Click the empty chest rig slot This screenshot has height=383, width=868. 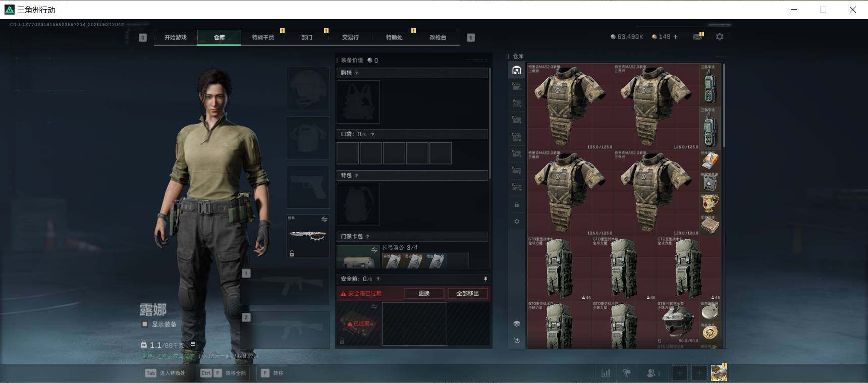coord(358,101)
